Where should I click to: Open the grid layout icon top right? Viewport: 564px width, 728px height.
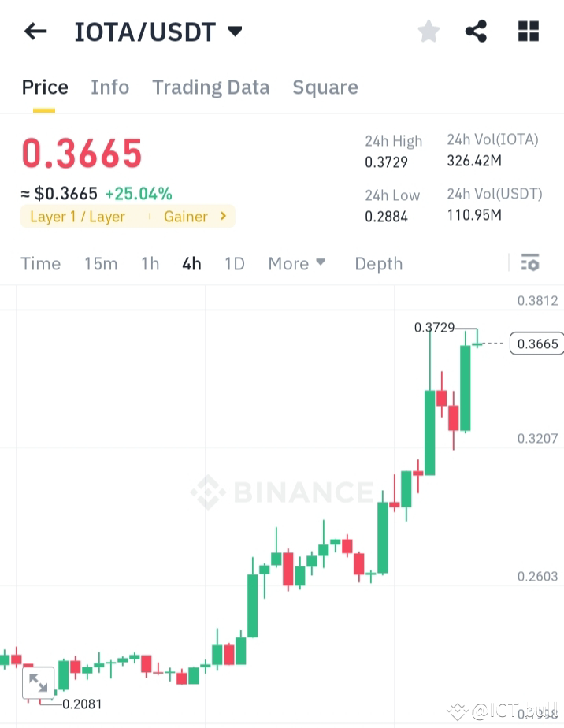coord(528,32)
